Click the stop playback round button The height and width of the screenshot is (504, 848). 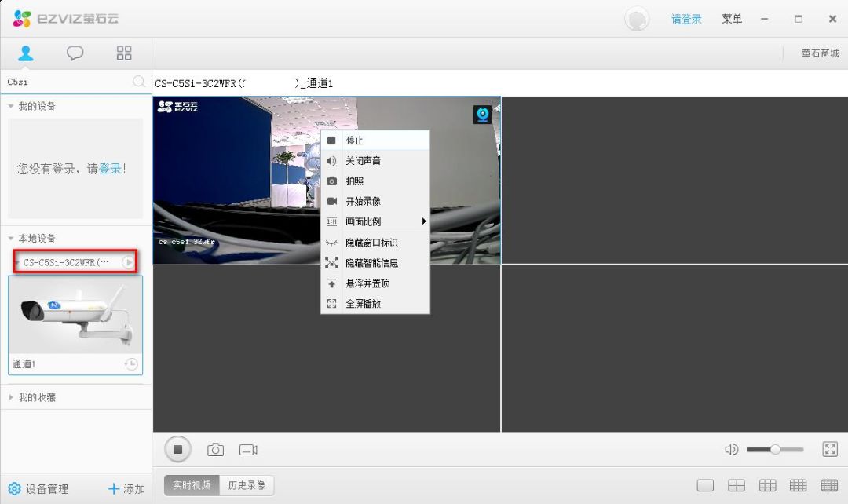[x=177, y=450]
